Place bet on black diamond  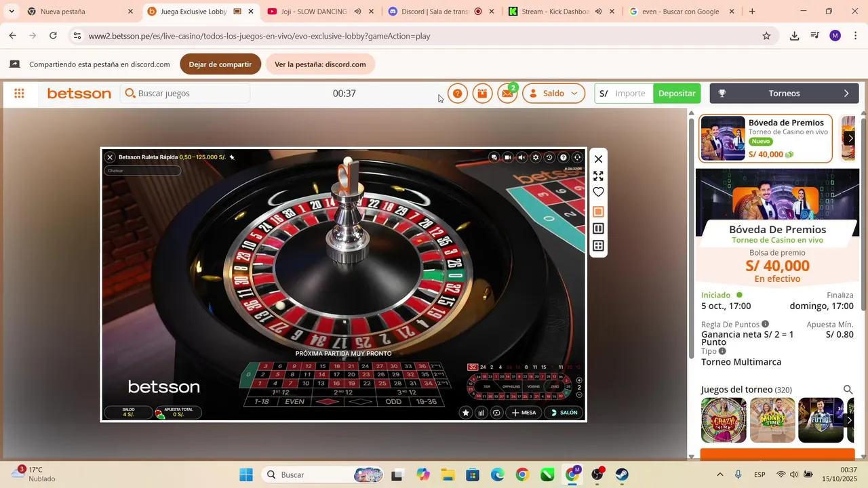click(360, 401)
